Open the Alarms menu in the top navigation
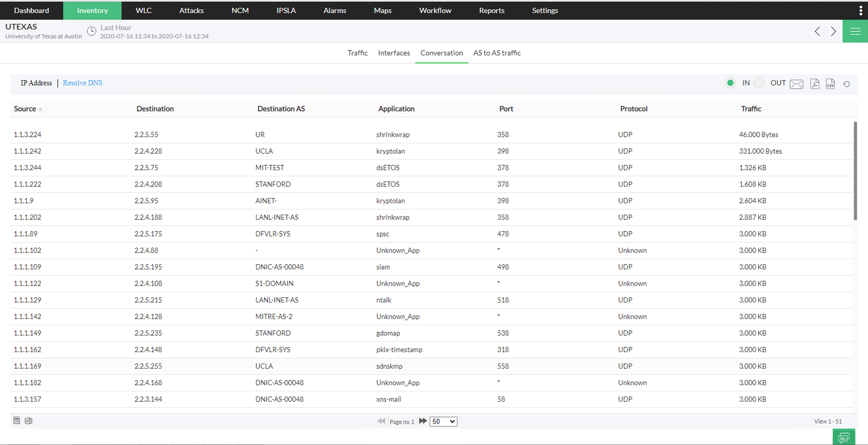Image resolution: width=868 pixels, height=445 pixels. coord(334,10)
